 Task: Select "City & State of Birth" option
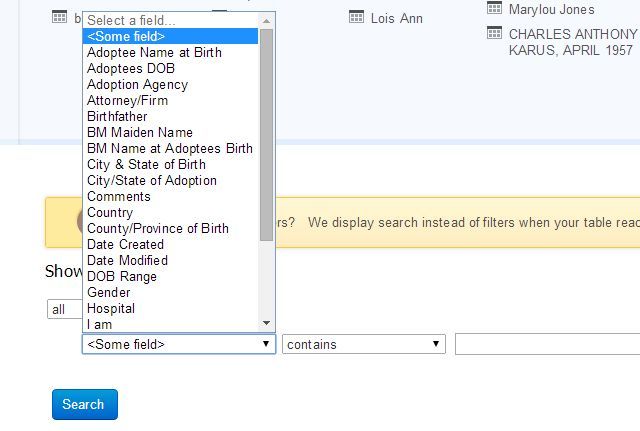click(x=146, y=164)
